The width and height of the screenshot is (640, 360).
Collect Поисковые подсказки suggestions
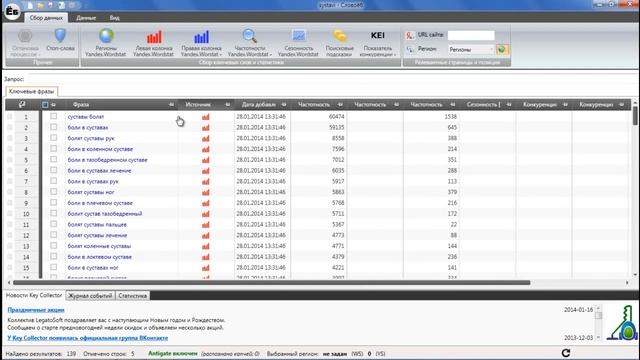tap(340, 42)
